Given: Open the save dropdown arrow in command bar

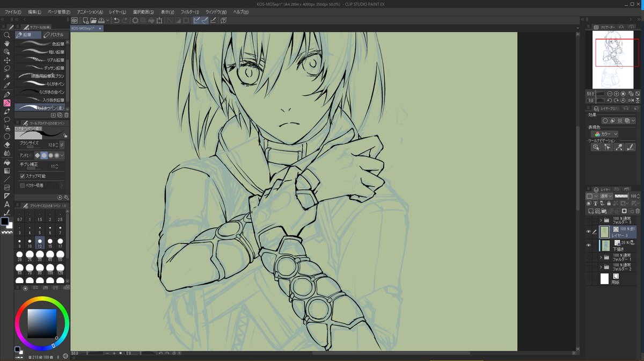Looking at the screenshot, I should (108, 20).
